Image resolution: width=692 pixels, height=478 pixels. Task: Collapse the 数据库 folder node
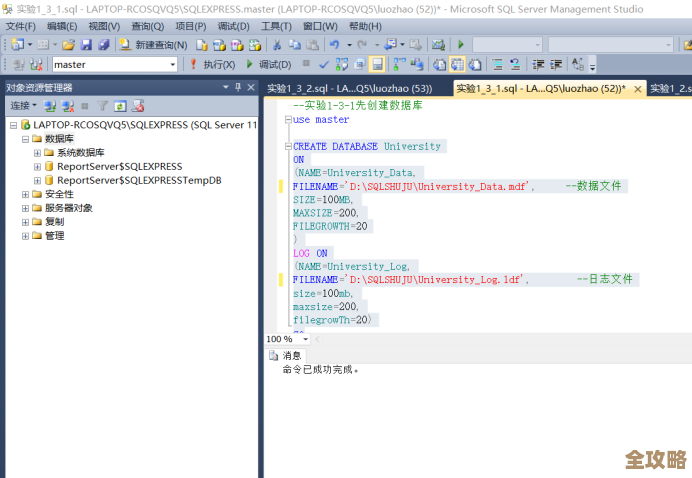[x=26, y=139]
